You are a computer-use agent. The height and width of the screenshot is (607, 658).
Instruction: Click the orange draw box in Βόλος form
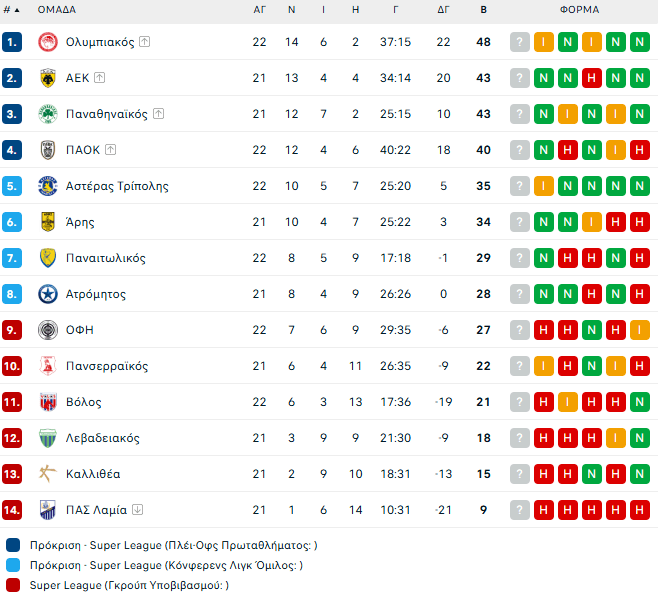point(568,402)
